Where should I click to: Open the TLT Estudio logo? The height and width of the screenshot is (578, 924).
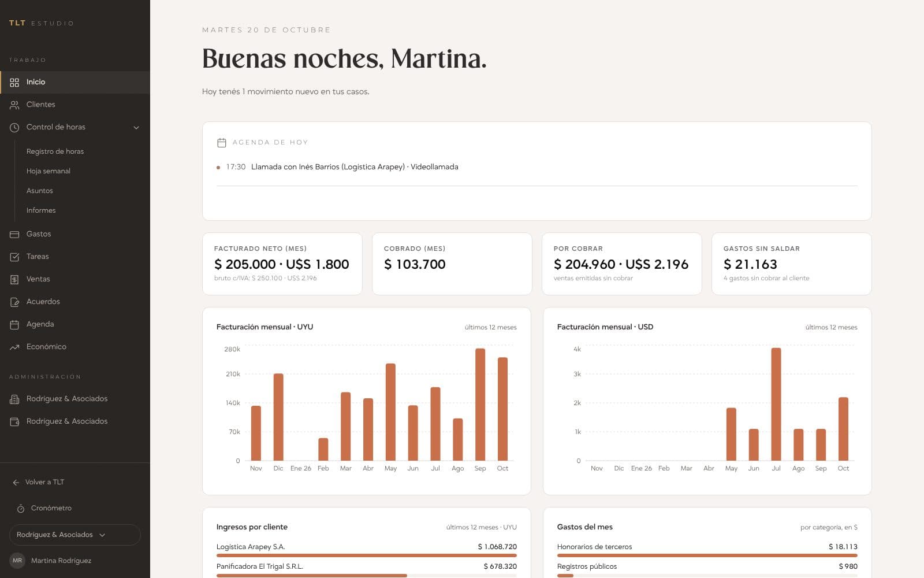tap(41, 23)
